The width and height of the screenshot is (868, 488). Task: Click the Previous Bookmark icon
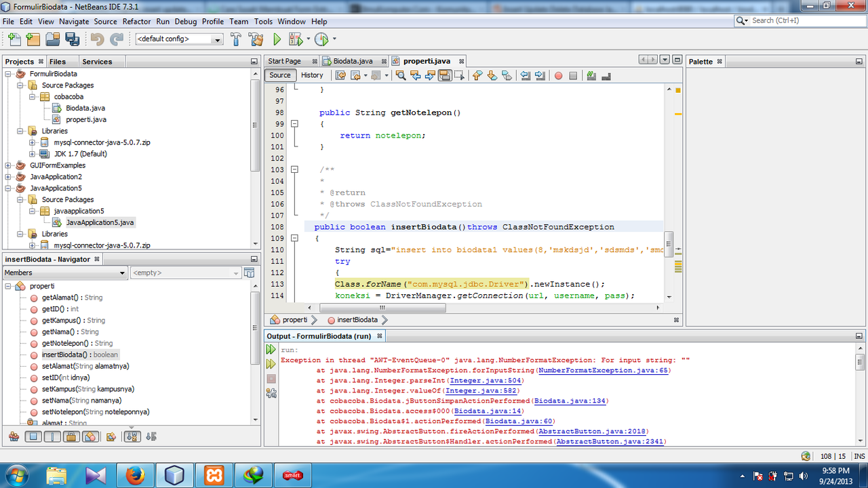[x=477, y=75]
